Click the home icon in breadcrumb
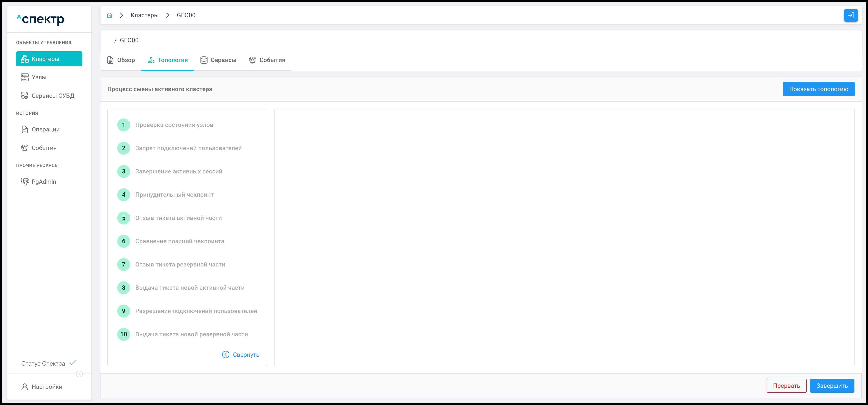 110,16
